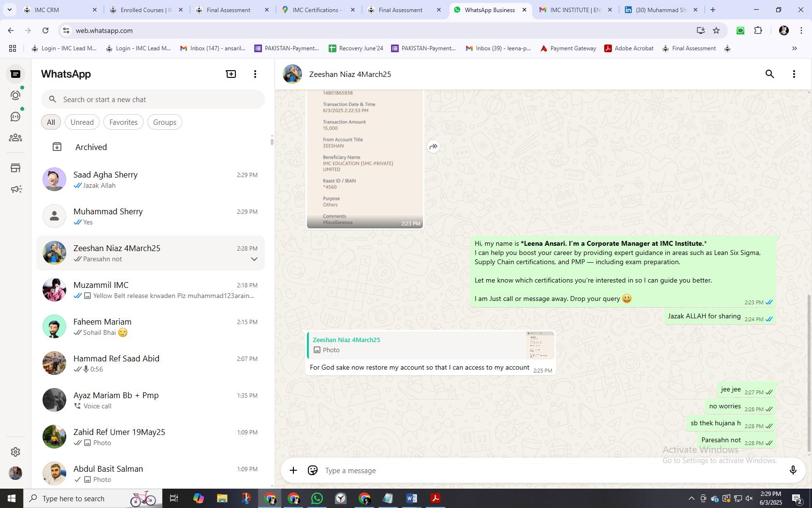The height and width of the screenshot is (508, 812).
Task: Open the Payment Gateway bookmark
Action: coord(568,48)
